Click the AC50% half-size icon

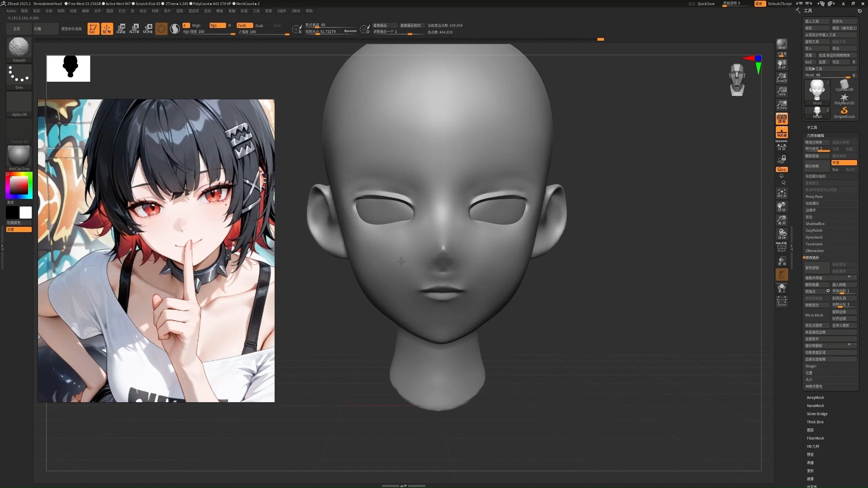point(782,105)
